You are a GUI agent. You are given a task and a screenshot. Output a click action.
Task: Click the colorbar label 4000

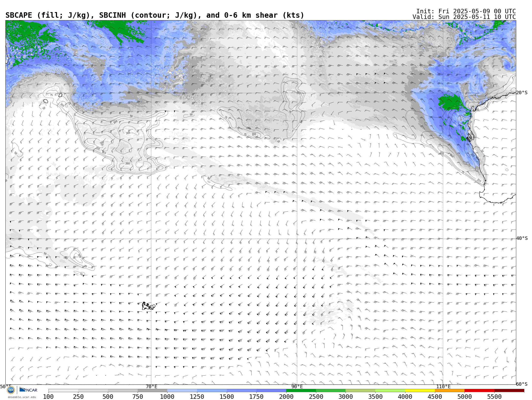pyautogui.click(x=405, y=397)
